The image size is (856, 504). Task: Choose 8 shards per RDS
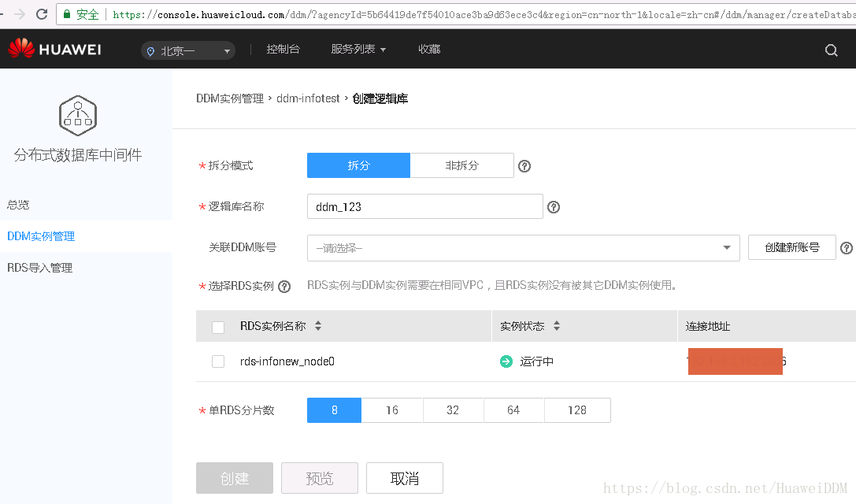point(334,410)
